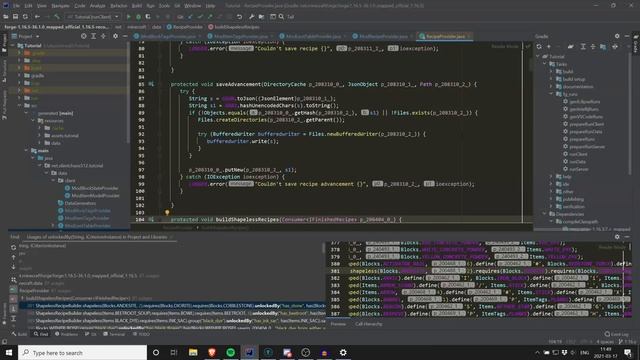Expand all nodes in the Gradle panel
The height and width of the screenshot is (360, 640).
point(583,47)
